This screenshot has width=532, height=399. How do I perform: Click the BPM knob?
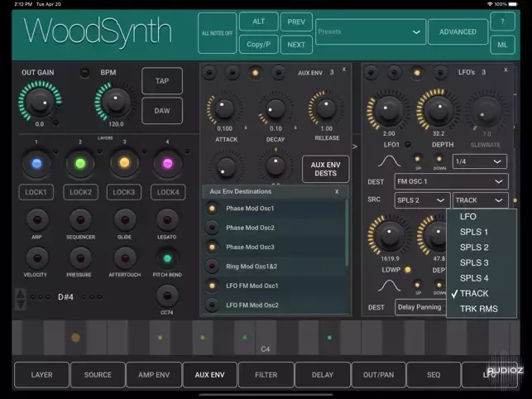(x=115, y=101)
